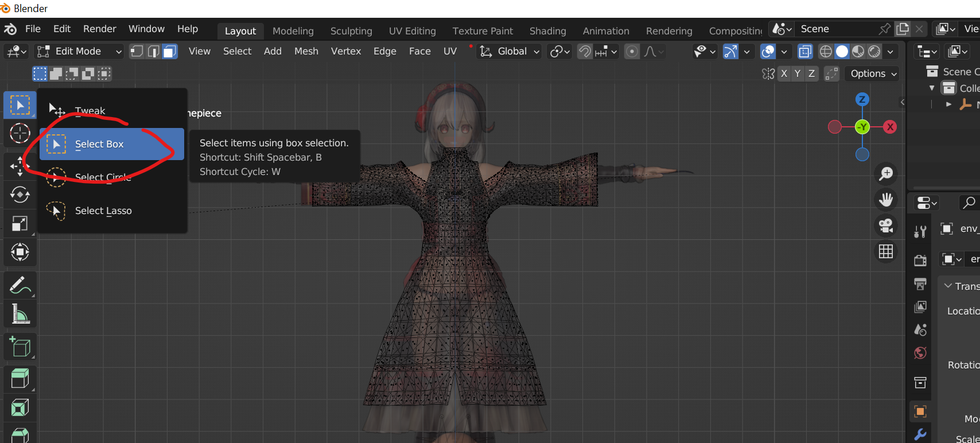Toggle the camera view icon
980x443 pixels.
pos(886,226)
